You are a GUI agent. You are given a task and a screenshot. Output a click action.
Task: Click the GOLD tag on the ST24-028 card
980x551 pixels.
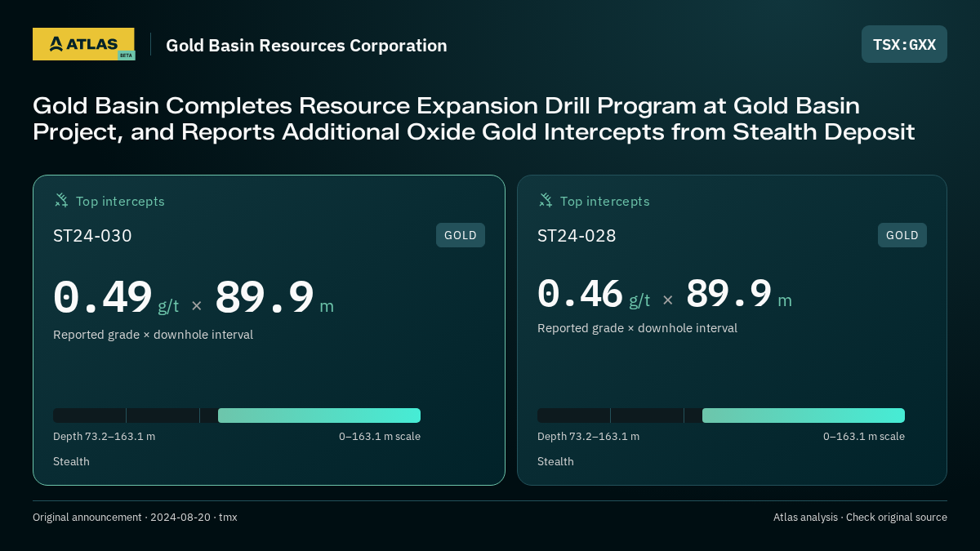pyautogui.click(x=902, y=235)
